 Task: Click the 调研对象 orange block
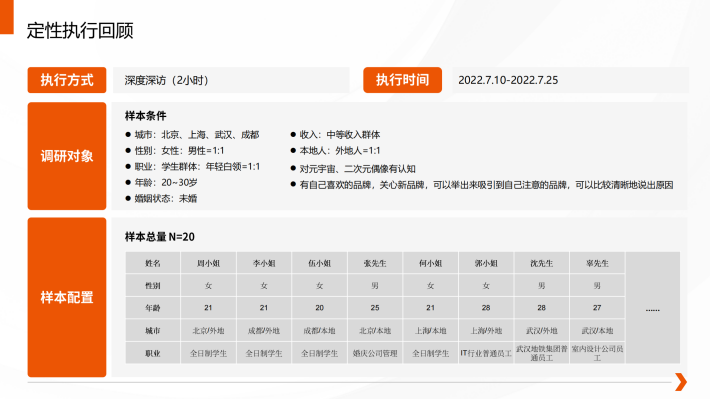(67, 156)
